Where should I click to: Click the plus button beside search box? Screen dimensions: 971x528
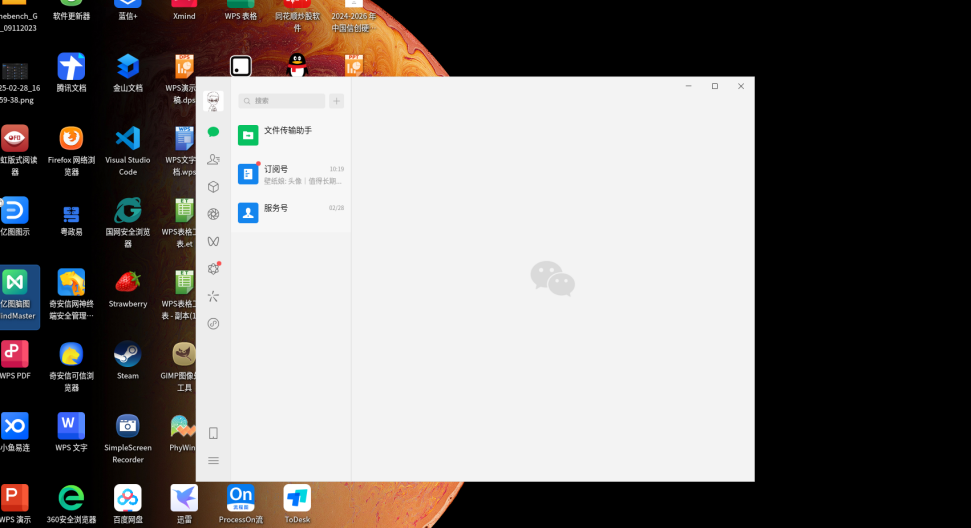pyautogui.click(x=337, y=101)
